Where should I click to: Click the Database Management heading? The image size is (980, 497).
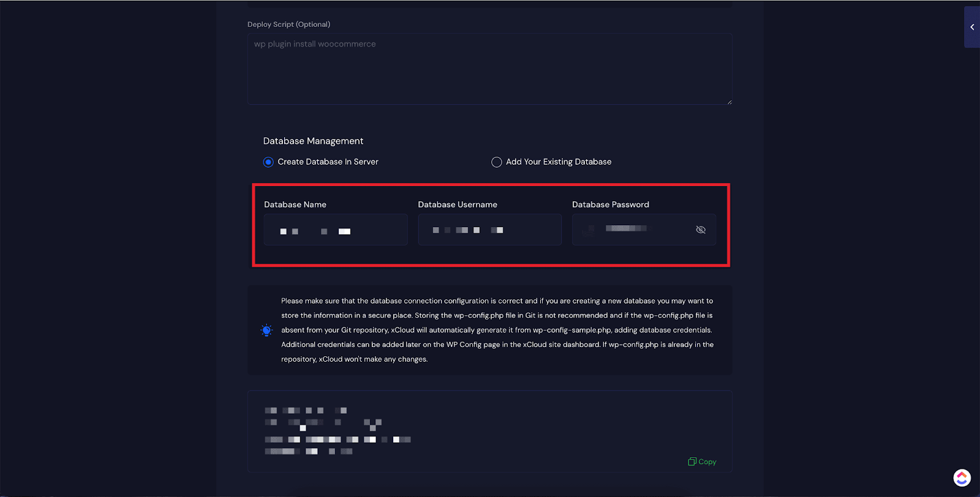pos(313,141)
